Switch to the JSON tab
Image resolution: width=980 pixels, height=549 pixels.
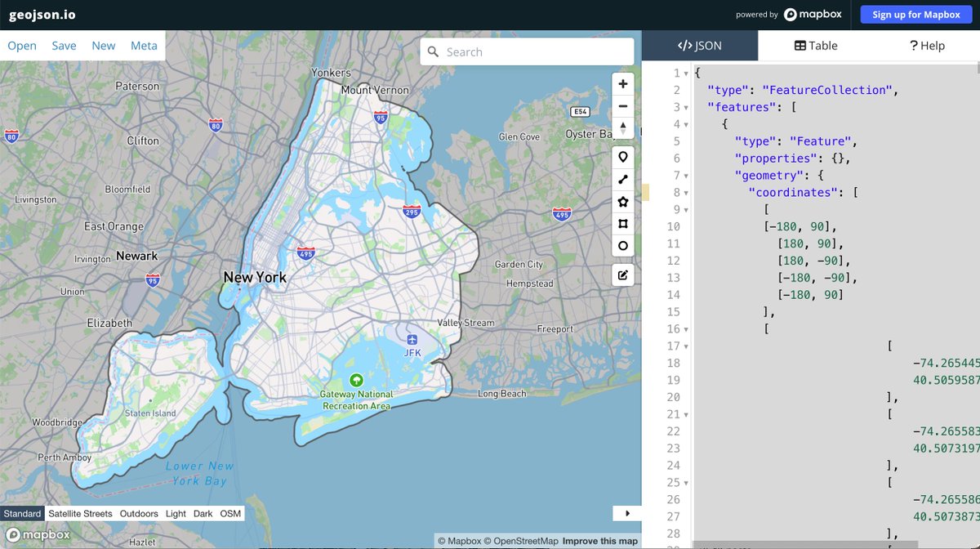coord(700,46)
